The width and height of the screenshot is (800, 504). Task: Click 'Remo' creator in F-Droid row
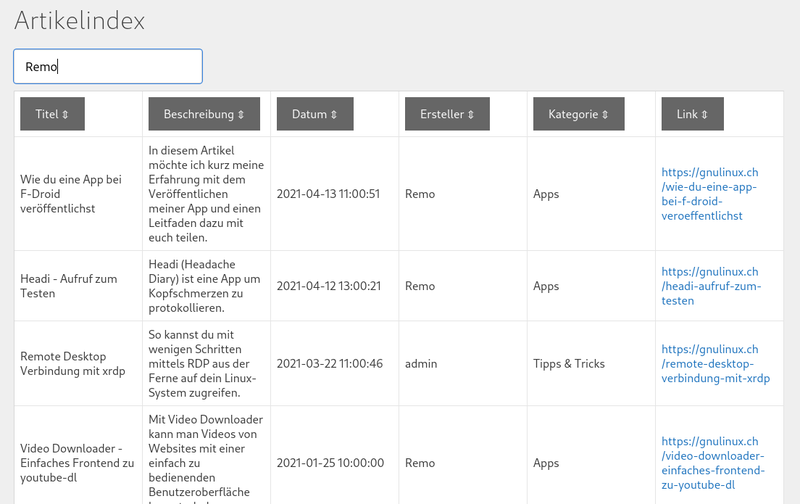click(x=420, y=194)
